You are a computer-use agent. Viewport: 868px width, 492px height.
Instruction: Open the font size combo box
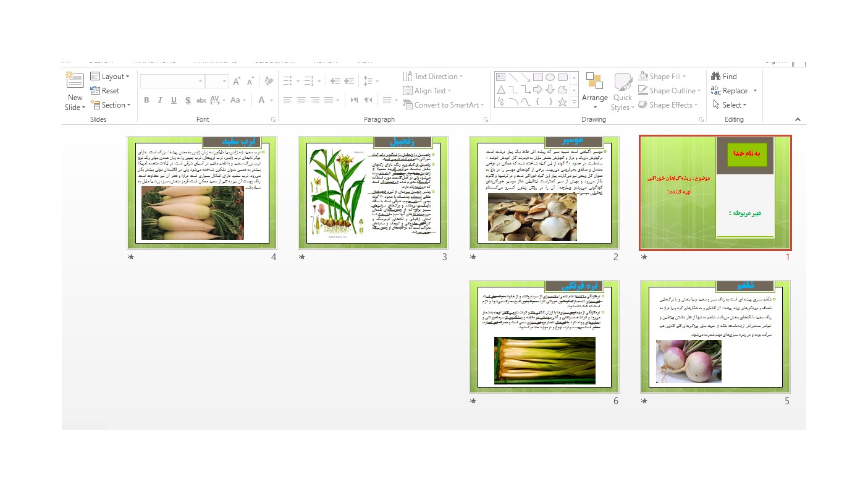click(217, 82)
